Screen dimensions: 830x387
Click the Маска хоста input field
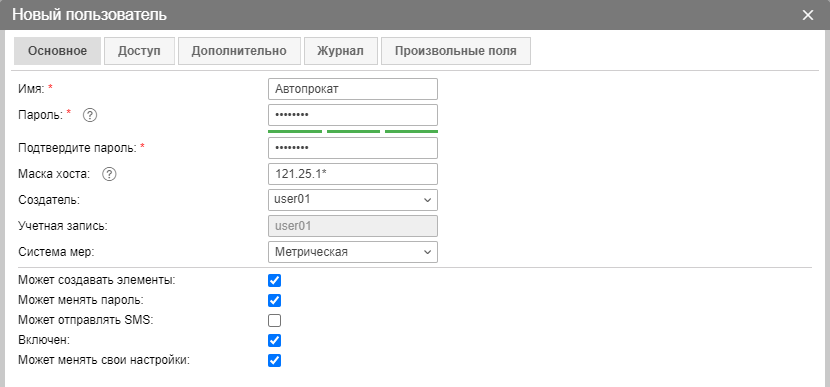(x=353, y=174)
